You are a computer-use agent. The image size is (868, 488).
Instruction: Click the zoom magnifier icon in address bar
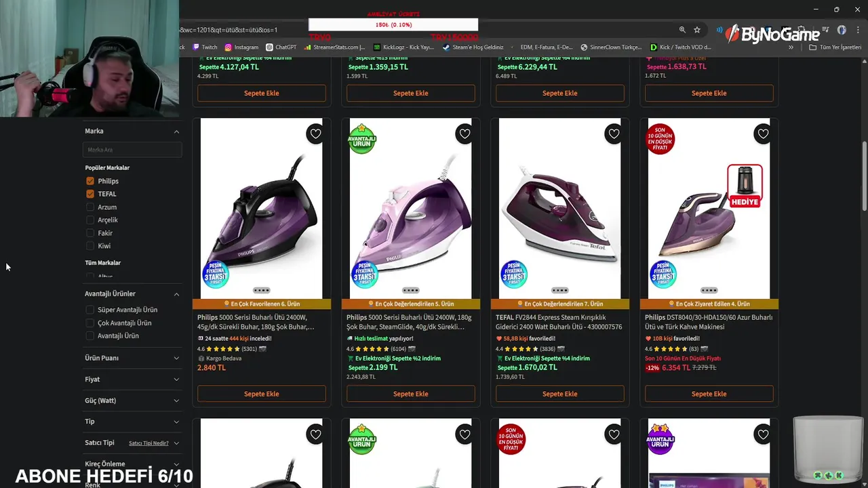click(682, 30)
